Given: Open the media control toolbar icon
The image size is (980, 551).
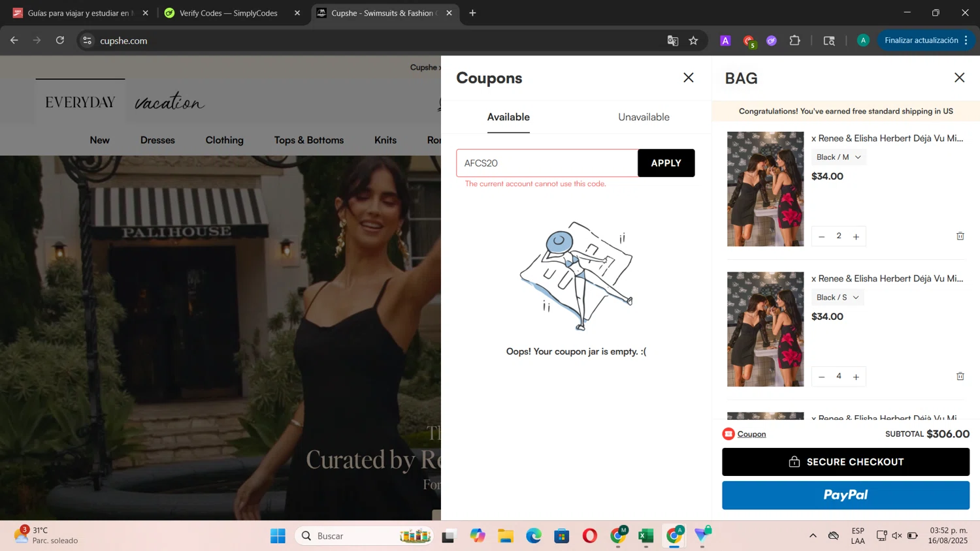Looking at the screenshot, I should [x=829, y=40].
